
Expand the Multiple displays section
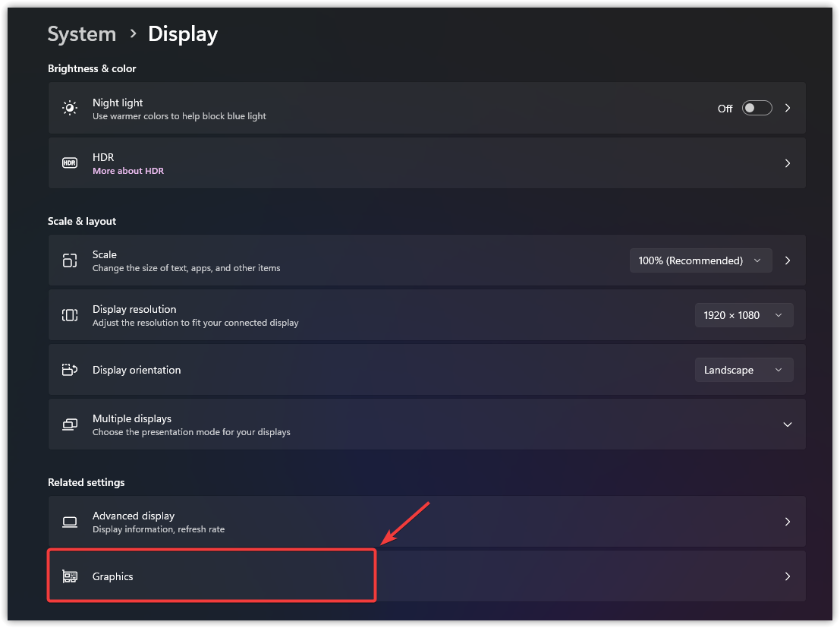point(788,424)
